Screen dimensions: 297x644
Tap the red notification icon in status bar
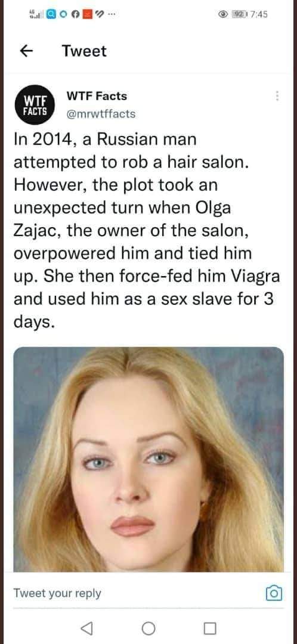tap(88, 14)
